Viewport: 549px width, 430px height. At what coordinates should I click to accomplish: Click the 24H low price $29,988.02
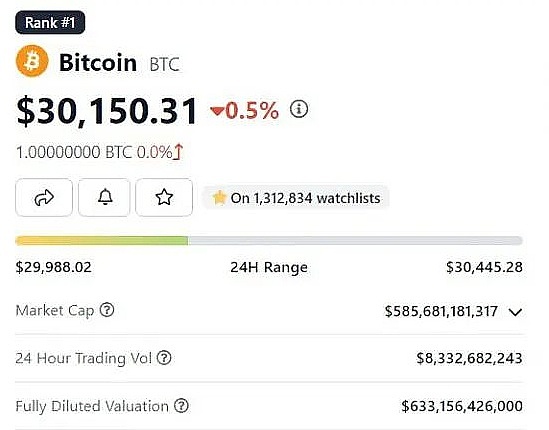[54, 267]
